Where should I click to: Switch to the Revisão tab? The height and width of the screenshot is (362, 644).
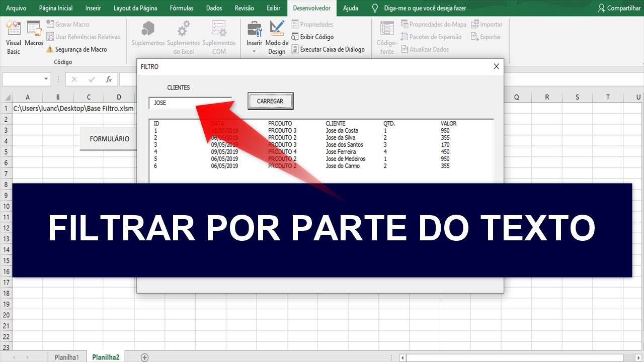coord(245,8)
